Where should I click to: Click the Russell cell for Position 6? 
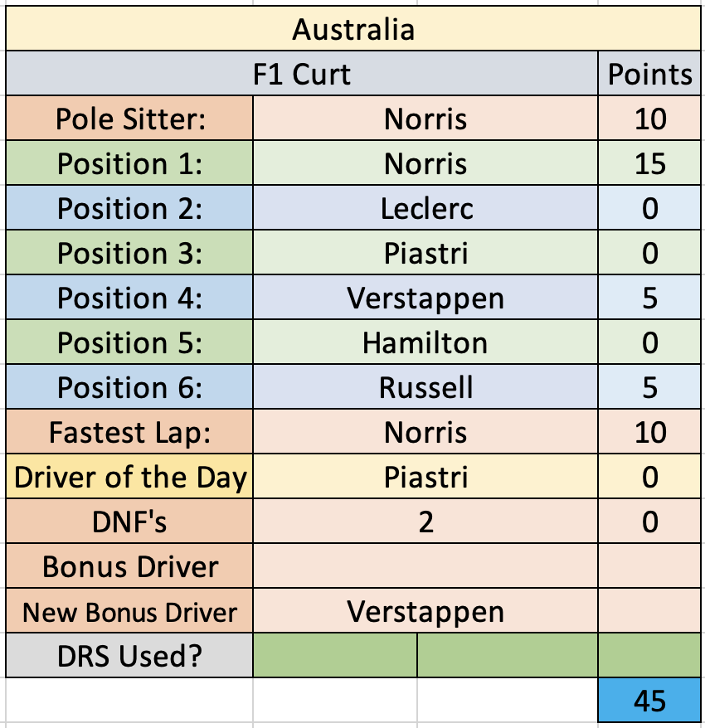click(425, 387)
